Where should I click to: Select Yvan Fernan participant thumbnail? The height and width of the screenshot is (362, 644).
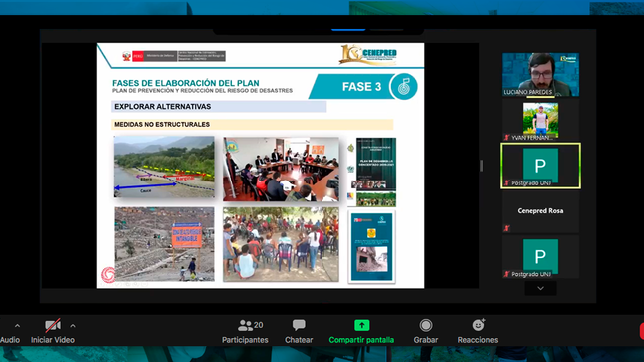(x=540, y=121)
